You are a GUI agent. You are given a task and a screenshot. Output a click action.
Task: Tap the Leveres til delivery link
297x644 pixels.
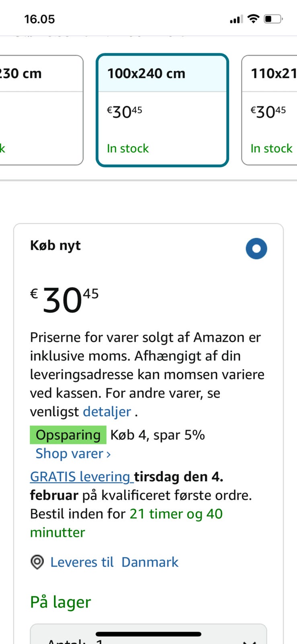(82, 562)
